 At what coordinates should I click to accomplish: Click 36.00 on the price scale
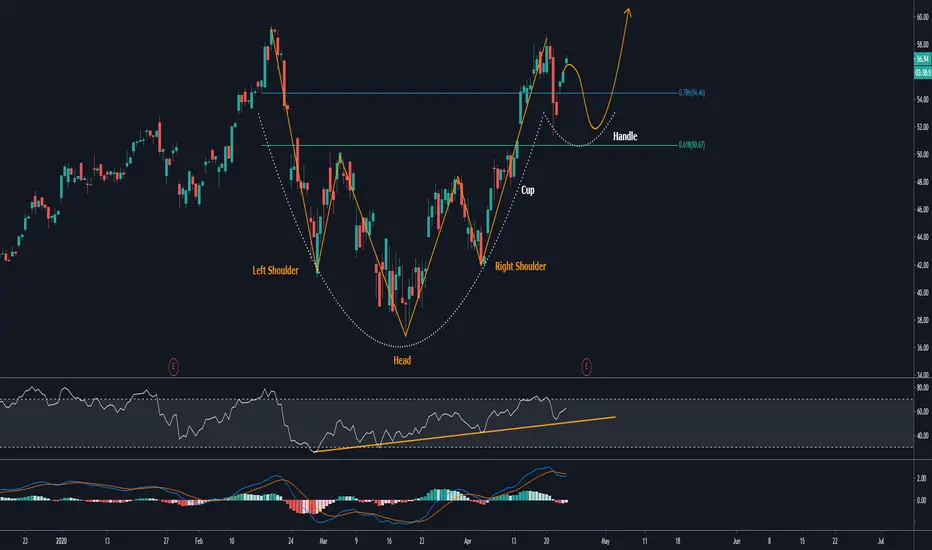(x=922, y=347)
